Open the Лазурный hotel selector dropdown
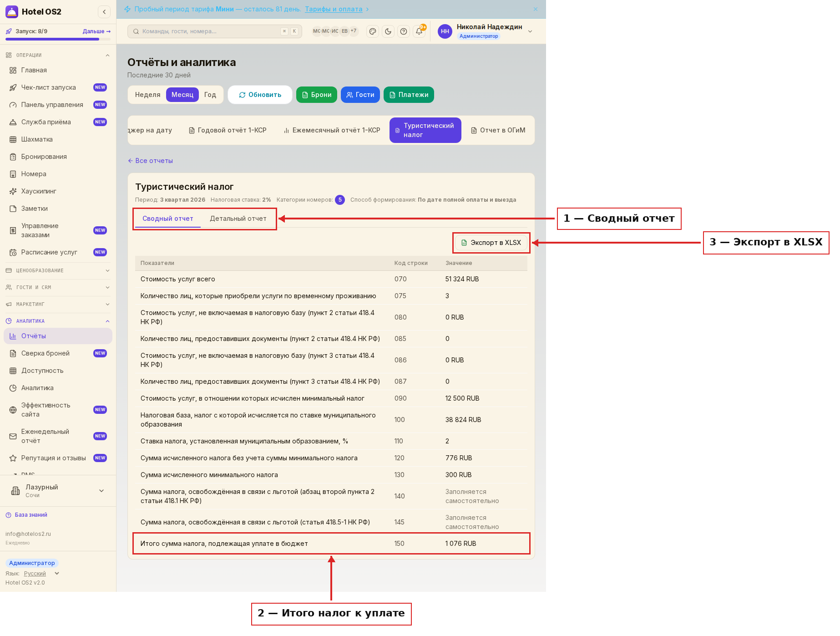The image size is (840, 636). [x=58, y=491]
